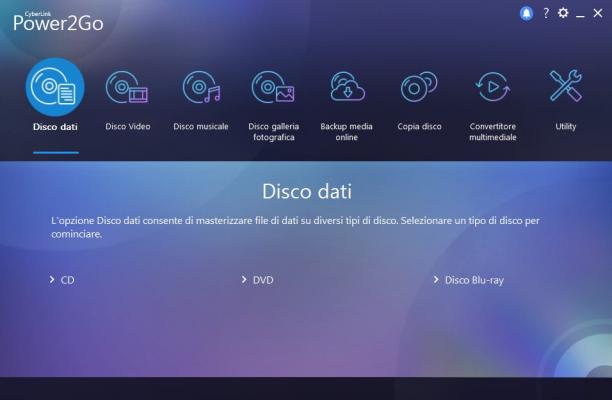The image size is (612, 400).
Task: Launch the Backup media online cloud icon
Action: (x=347, y=87)
